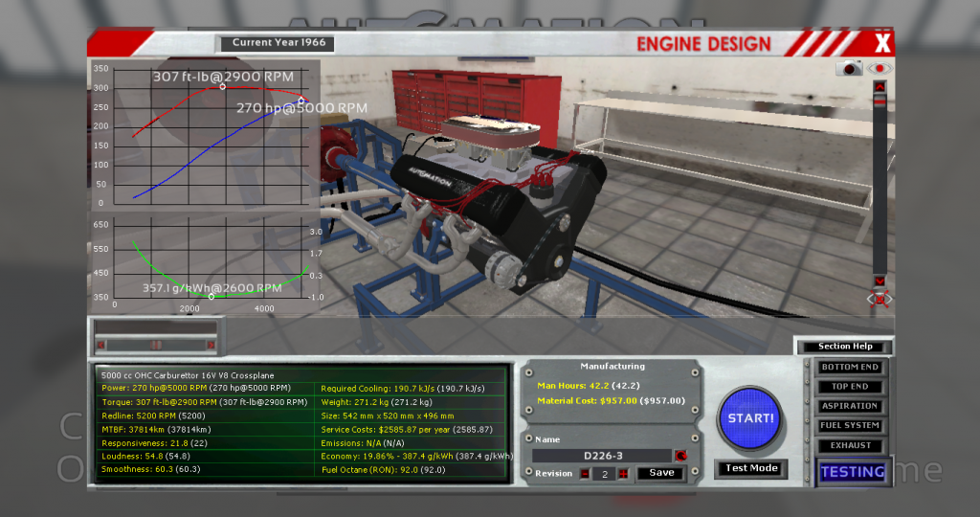Open the EXHAUST tab
The image size is (980, 517).
pos(850,445)
